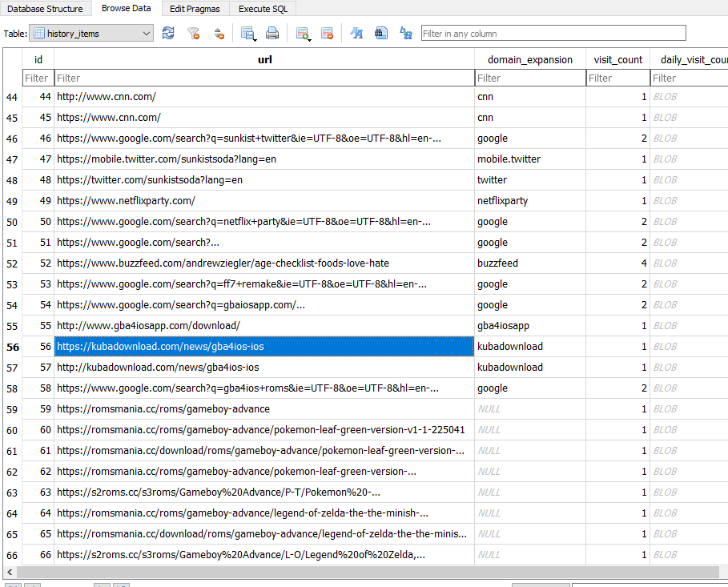Select the buzzfeed.com url cell

coord(264,263)
